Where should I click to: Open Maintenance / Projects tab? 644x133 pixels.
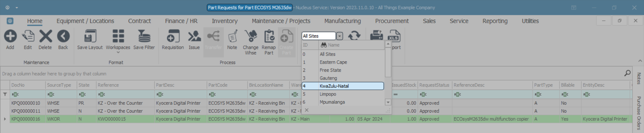tap(281, 21)
